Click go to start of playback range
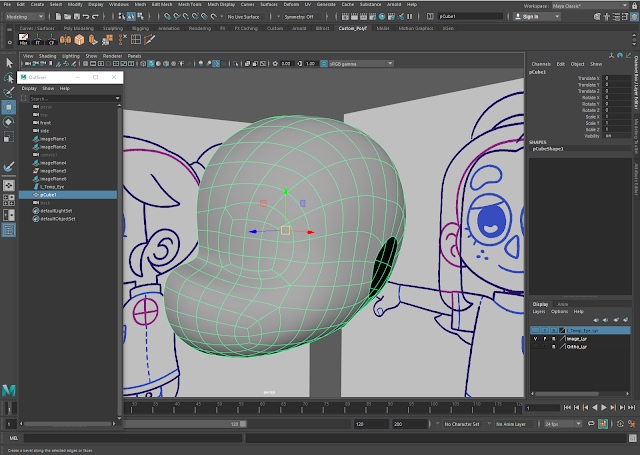Viewport: 640px width, 455px height. click(567, 407)
